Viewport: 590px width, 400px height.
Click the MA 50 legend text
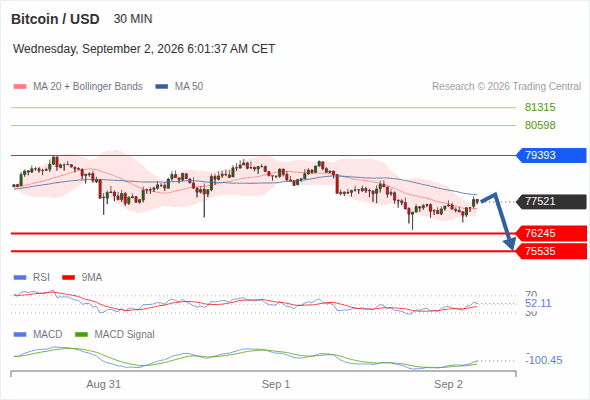[x=189, y=87]
